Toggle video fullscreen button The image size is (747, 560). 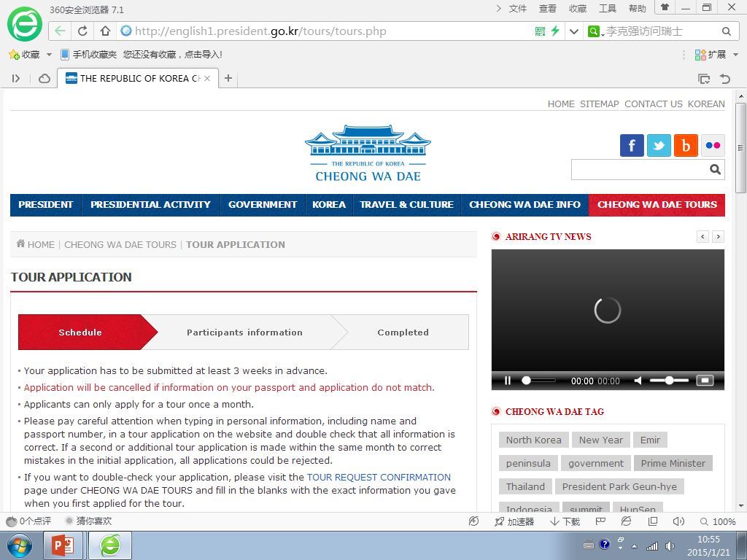click(x=705, y=381)
